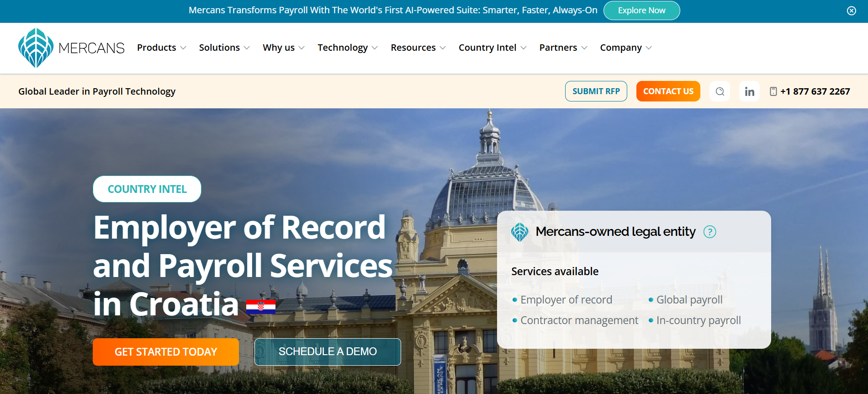Expand the Technology chevron
Screen dimensions: 868x394
coord(375,48)
